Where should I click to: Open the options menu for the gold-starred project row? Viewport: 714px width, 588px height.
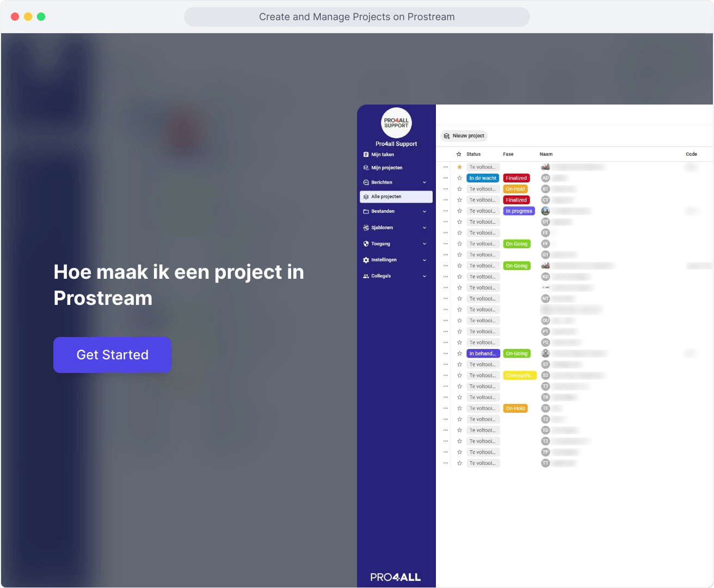(446, 167)
